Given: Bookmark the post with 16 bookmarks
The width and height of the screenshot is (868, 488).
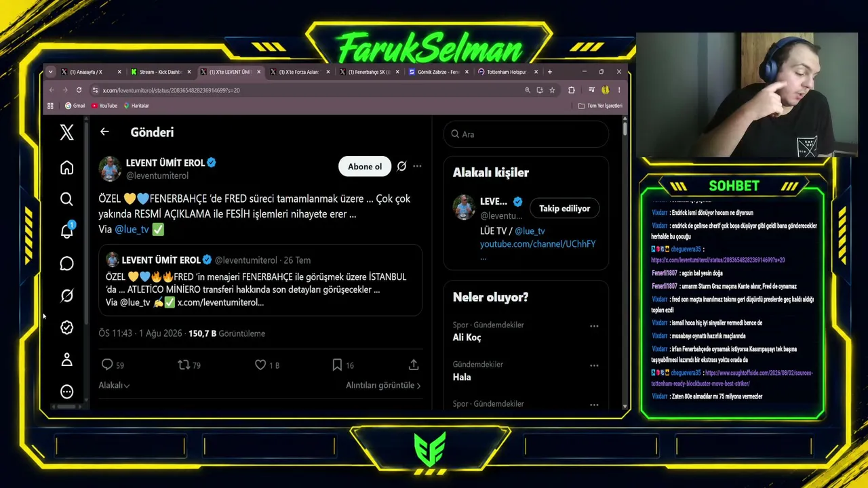Looking at the screenshot, I should 337,365.
